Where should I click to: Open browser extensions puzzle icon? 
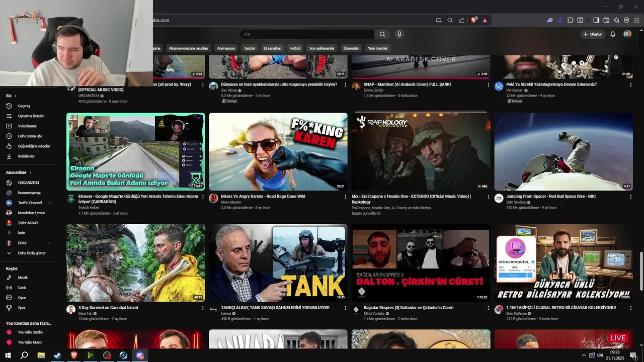[570, 20]
